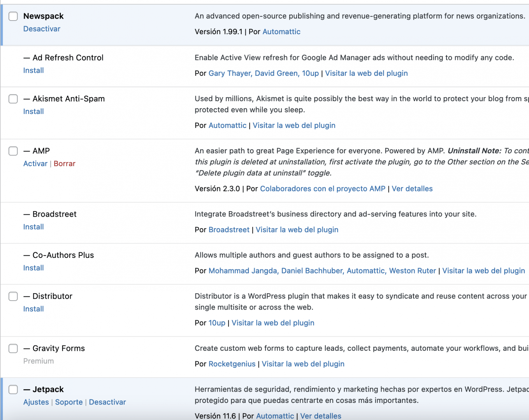Open the Jetpack Soporte link
The height and width of the screenshot is (420, 529).
[69, 402]
